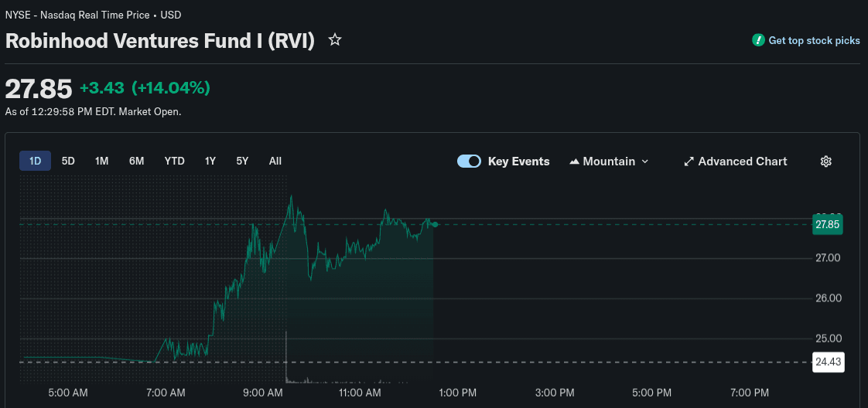Viewport: 868px width, 408px height.
Task: Click the current price 27.85 chart label
Action: click(827, 225)
